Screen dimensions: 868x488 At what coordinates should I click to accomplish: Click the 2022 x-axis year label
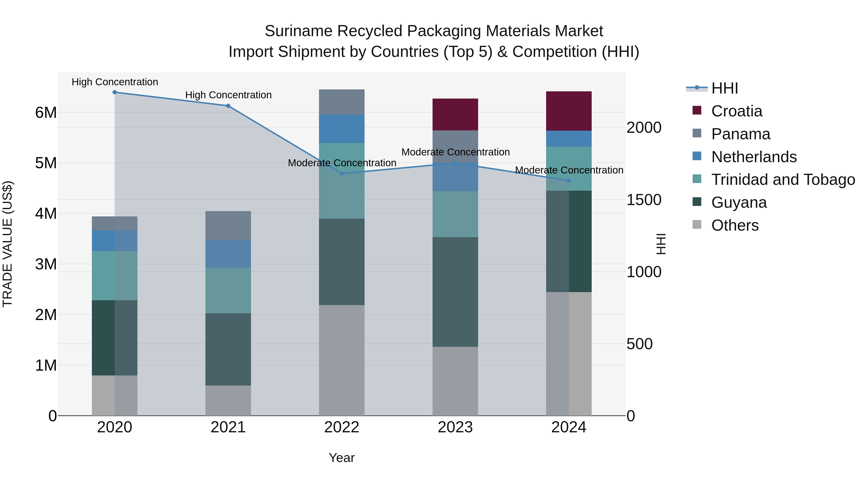click(342, 427)
